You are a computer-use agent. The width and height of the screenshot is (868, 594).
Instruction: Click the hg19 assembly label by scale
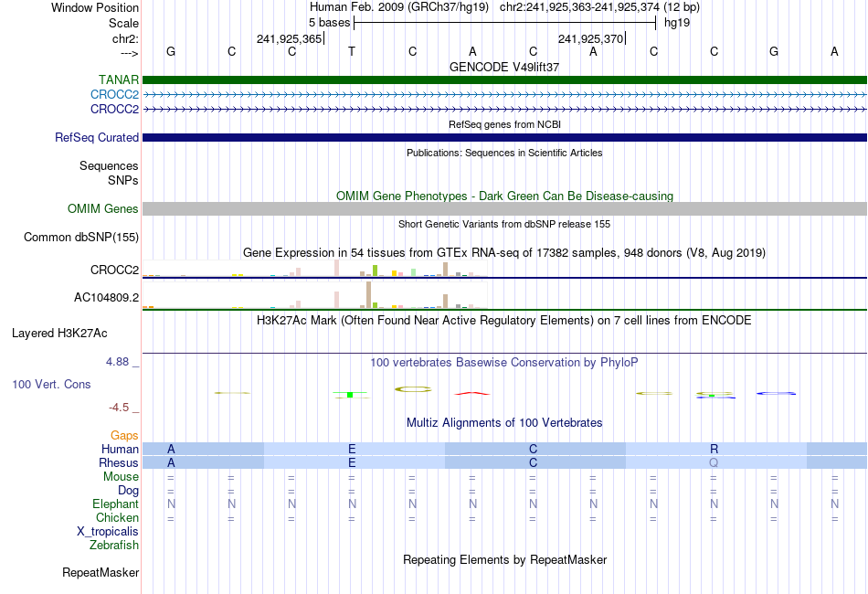tap(677, 23)
